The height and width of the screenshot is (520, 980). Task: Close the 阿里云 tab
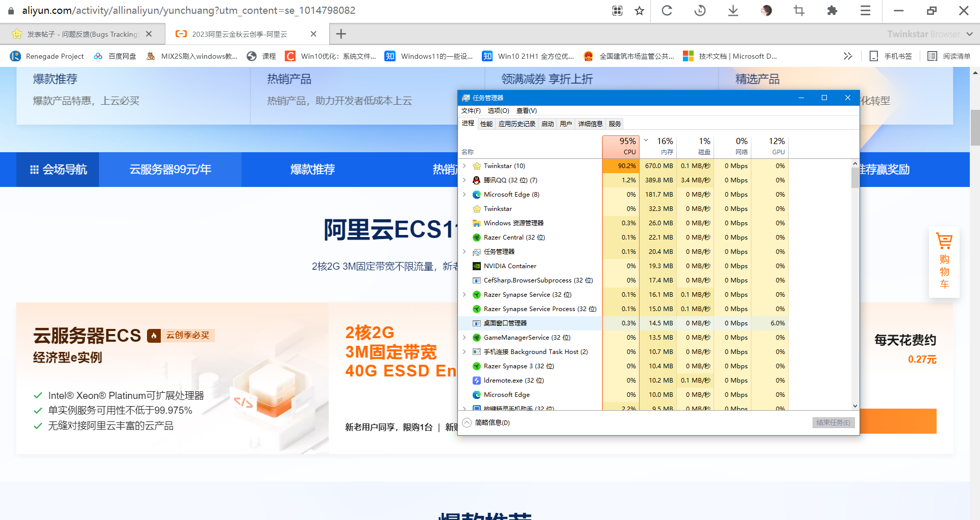point(313,34)
